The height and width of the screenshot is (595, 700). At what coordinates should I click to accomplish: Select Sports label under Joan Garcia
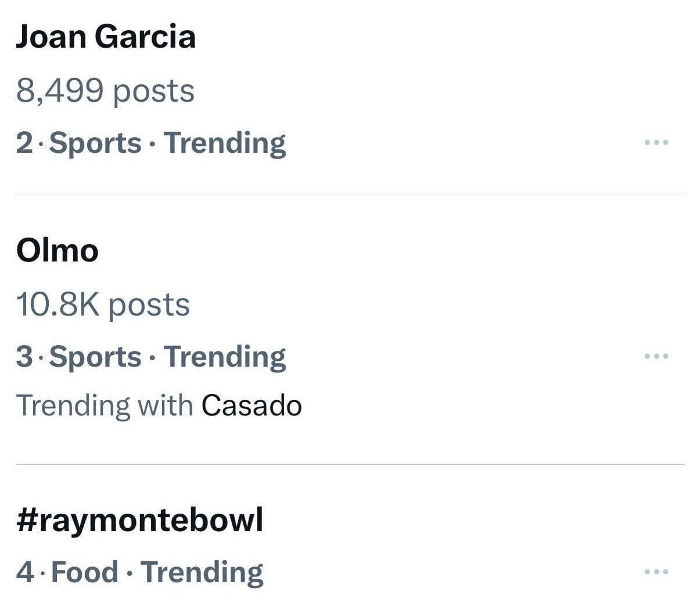coord(95,143)
